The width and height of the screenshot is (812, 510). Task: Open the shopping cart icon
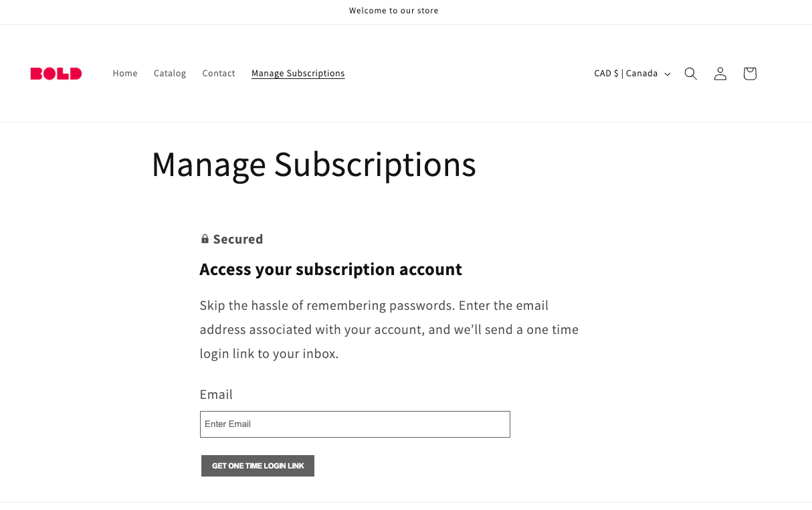[x=749, y=74]
